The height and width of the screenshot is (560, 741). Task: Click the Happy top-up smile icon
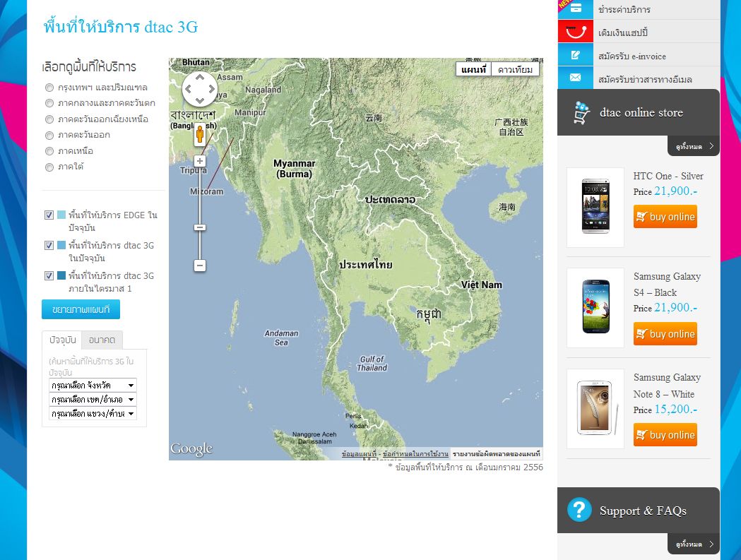(x=575, y=32)
